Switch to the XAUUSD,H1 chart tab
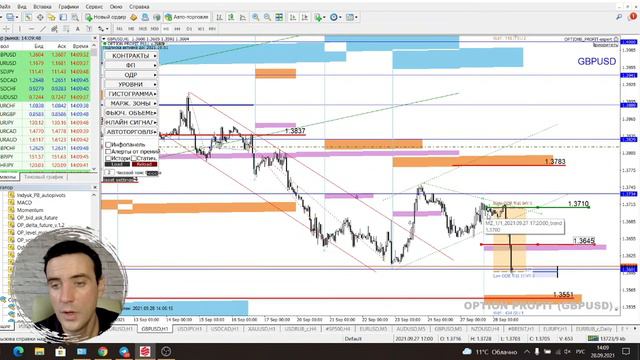 click(261, 329)
